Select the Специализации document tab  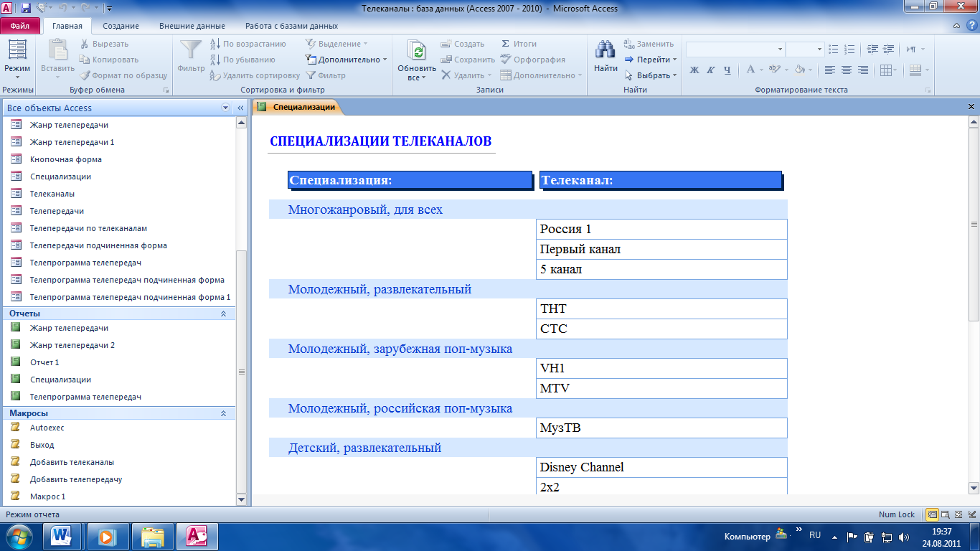tap(297, 107)
